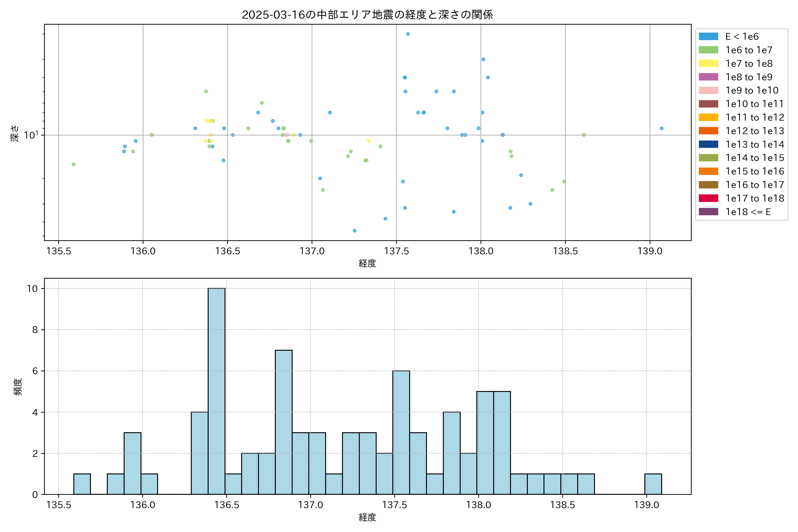Click the yellow 1e7 to 1e8 legend swatch

(708, 63)
